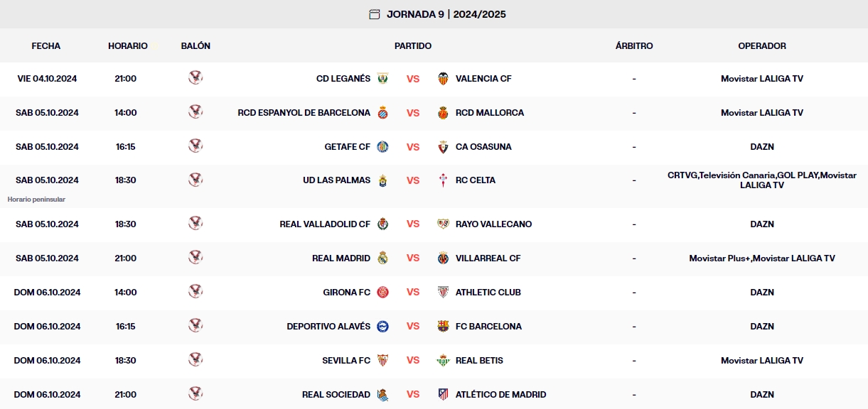Open the RCD Espanyol de Barcelona team link
Viewport: 868px width, 409px height.
pos(304,113)
